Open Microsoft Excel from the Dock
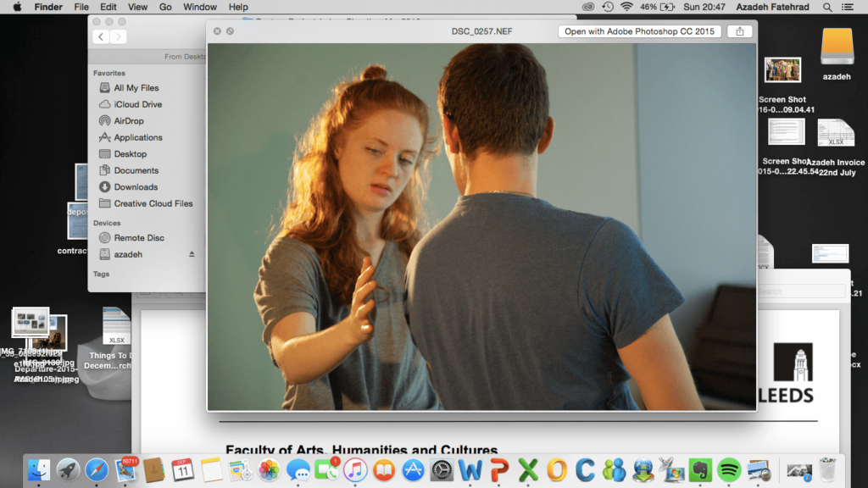868x488 pixels. click(528, 469)
